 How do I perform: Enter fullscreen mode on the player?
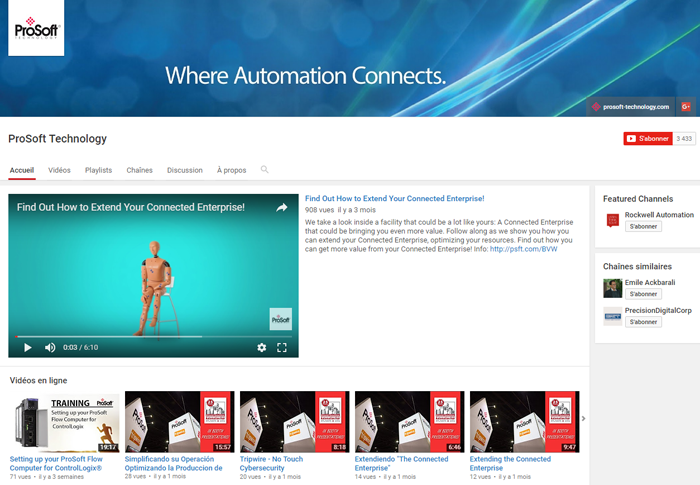tap(282, 347)
